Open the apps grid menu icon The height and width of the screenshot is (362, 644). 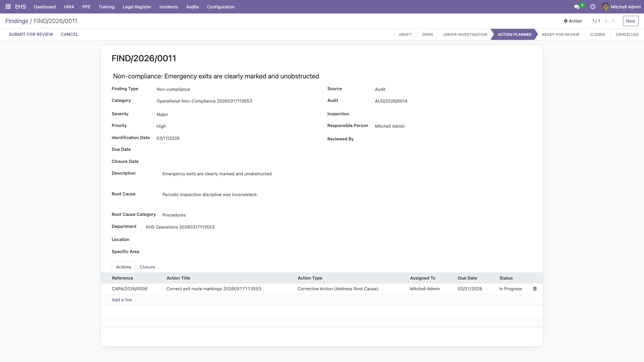(x=8, y=7)
